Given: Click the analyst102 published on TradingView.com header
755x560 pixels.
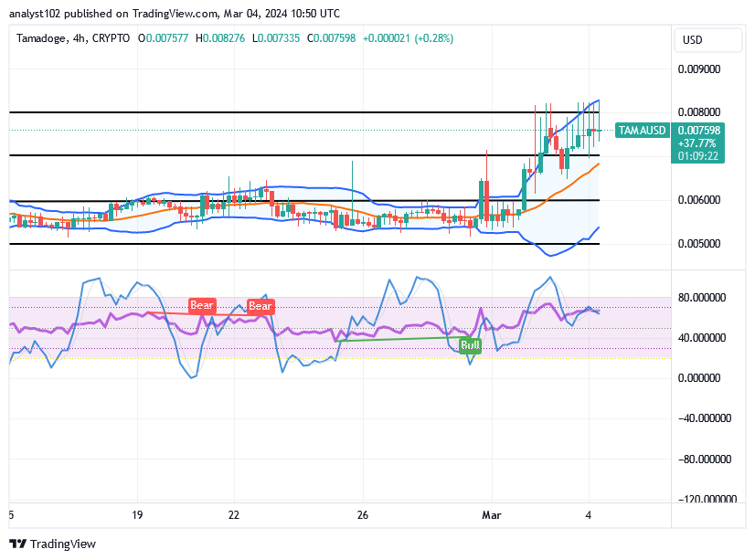Looking at the screenshot, I should (175, 14).
